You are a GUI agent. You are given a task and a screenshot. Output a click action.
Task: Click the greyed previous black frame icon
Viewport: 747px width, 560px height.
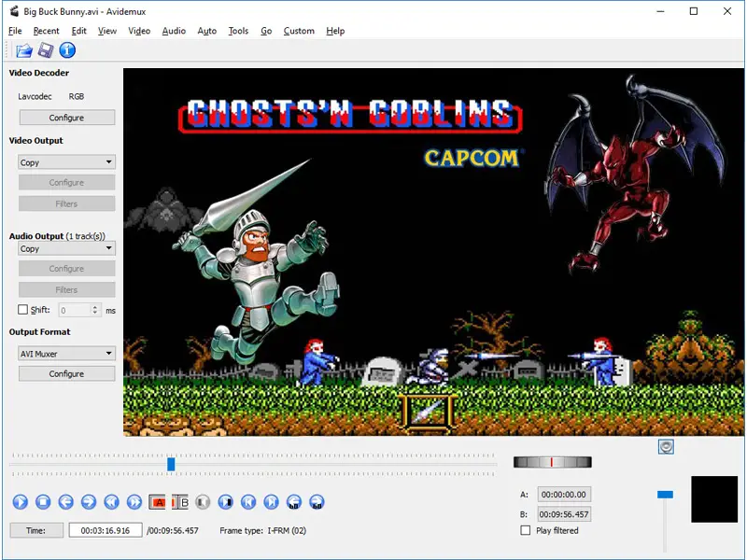tap(203, 502)
